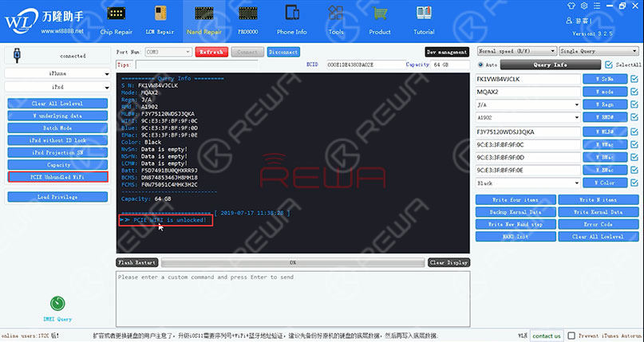Click the Backup Kernal Data button
The width and height of the screenshot is (644, 342).
(516, 212)
